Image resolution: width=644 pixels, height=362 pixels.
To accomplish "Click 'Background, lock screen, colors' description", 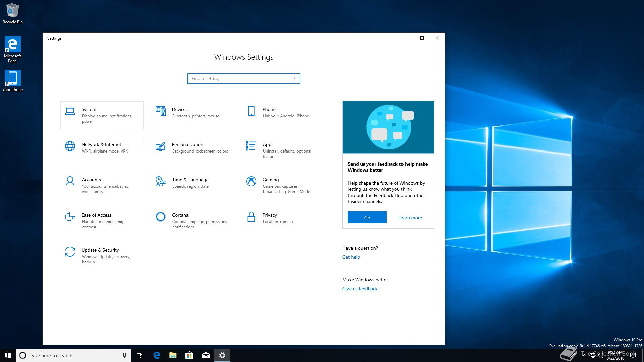I will pyautogui.click(x=200, y=151).
